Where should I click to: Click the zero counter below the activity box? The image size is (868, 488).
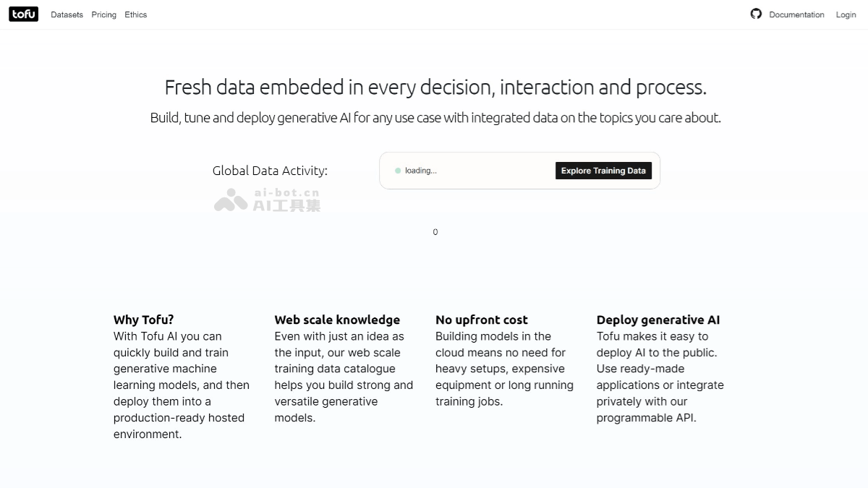(435, 232)
